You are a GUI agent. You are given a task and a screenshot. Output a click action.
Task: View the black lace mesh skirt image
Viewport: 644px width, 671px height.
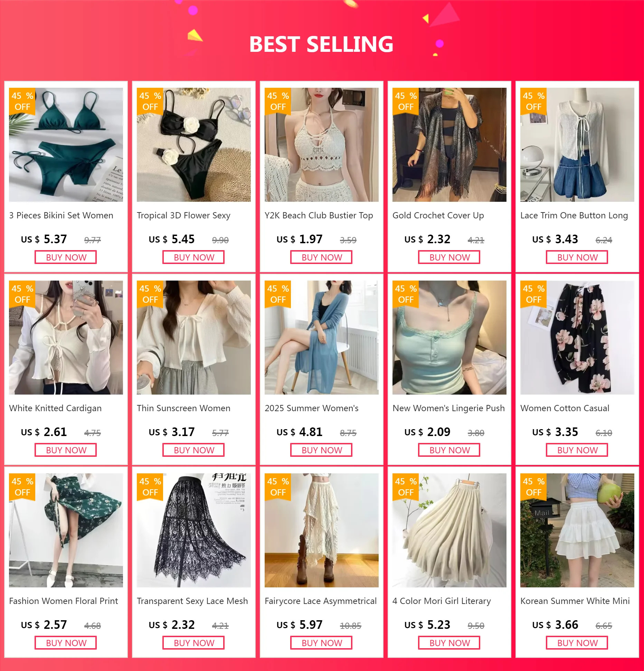point(194,530)
